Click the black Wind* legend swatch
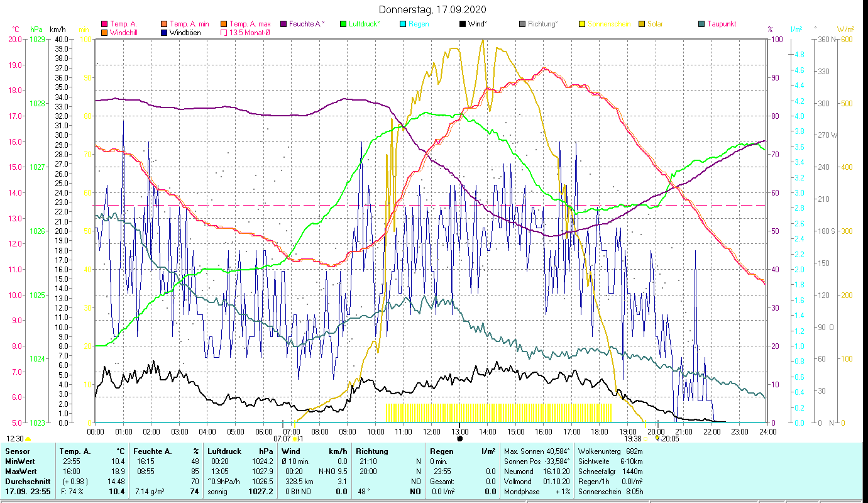 coord(462,24)
